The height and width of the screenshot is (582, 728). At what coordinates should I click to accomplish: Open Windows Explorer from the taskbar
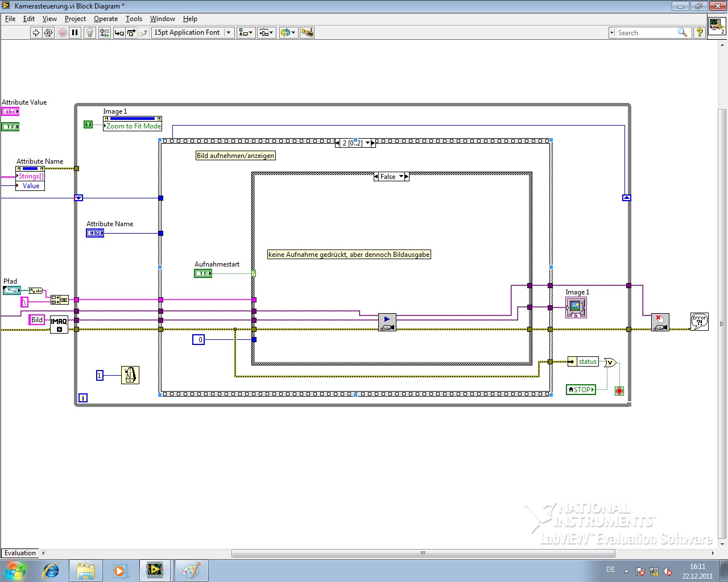point(86,570)
